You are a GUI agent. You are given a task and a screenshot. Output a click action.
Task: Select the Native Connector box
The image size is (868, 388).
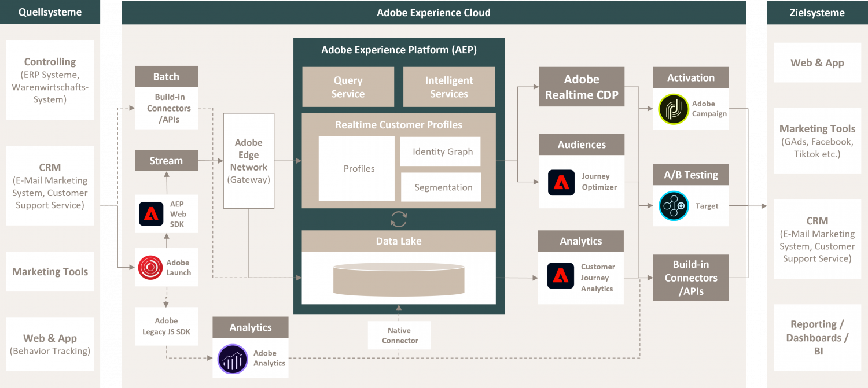click(399, 335)
